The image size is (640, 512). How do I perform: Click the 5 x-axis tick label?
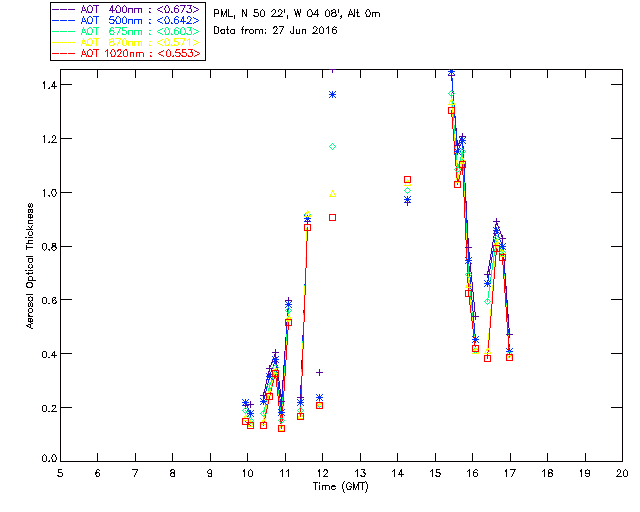(60, 472)
